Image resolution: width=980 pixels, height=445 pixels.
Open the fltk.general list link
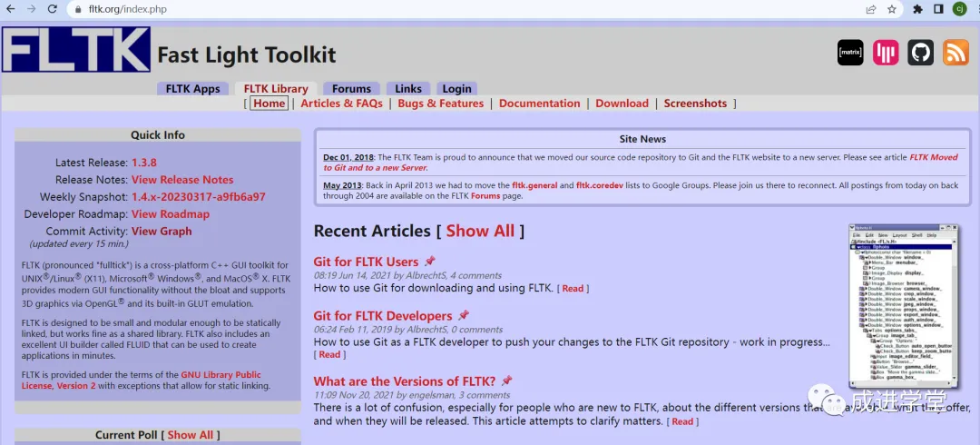tap(534, 185)
